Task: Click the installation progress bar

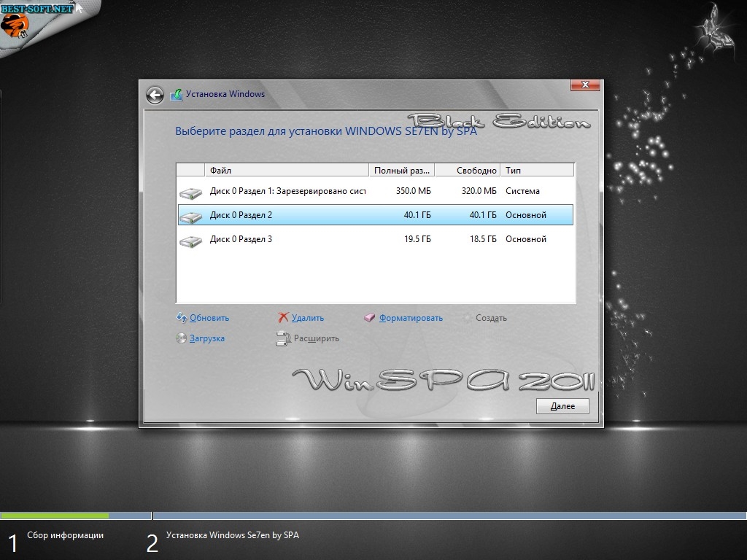Action: point(373,516)
